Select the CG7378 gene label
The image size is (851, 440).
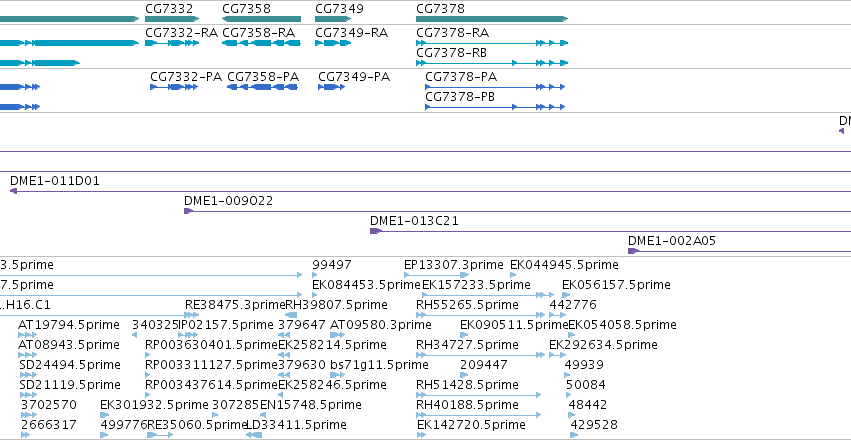pyautogui.click(x=440, y=9)
